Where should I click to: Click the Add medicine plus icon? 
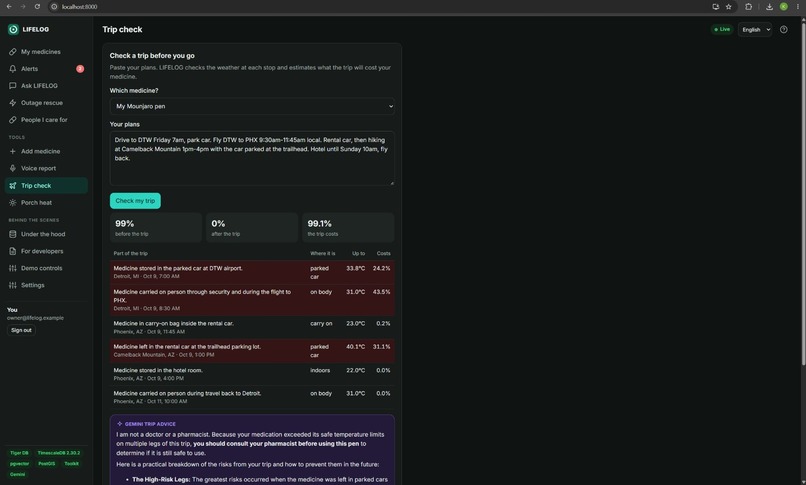pyautogui.click(x=13, y=152)
